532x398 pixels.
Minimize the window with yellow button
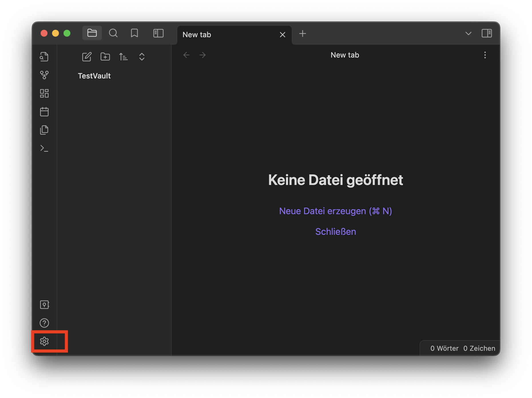pos(55,33)
